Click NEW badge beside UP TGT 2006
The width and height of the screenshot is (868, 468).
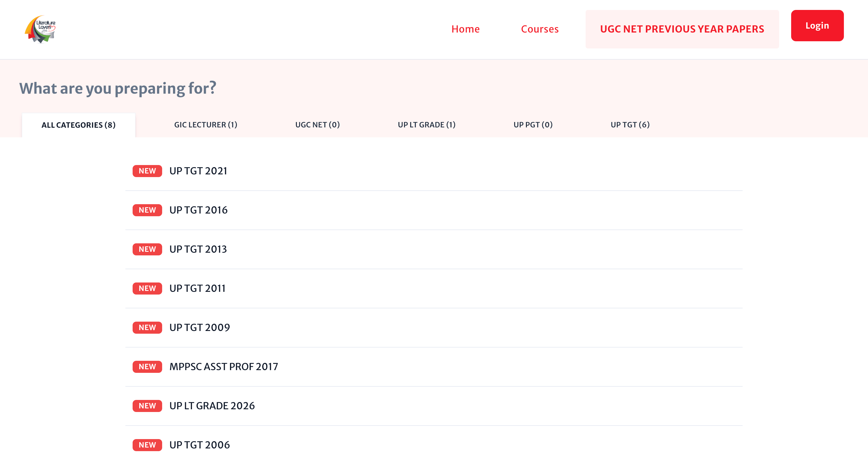coord(147,445)
